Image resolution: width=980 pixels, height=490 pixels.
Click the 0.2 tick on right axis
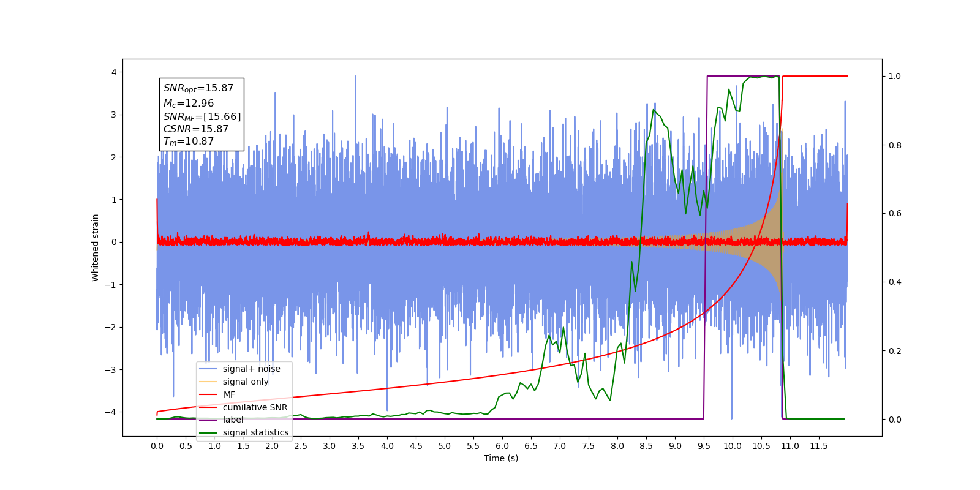coord(895,351)
